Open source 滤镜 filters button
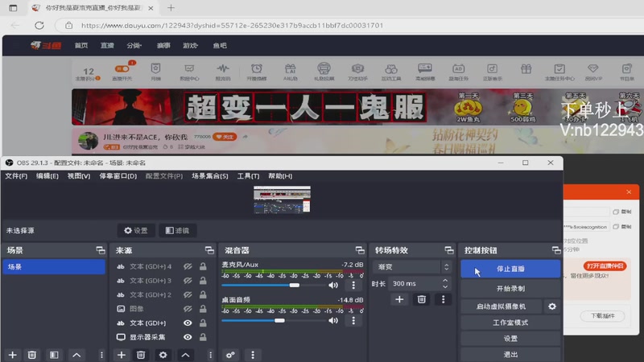The width and height of the screenshot is (644, 362). pyautogui.click(x=177, y=231)
